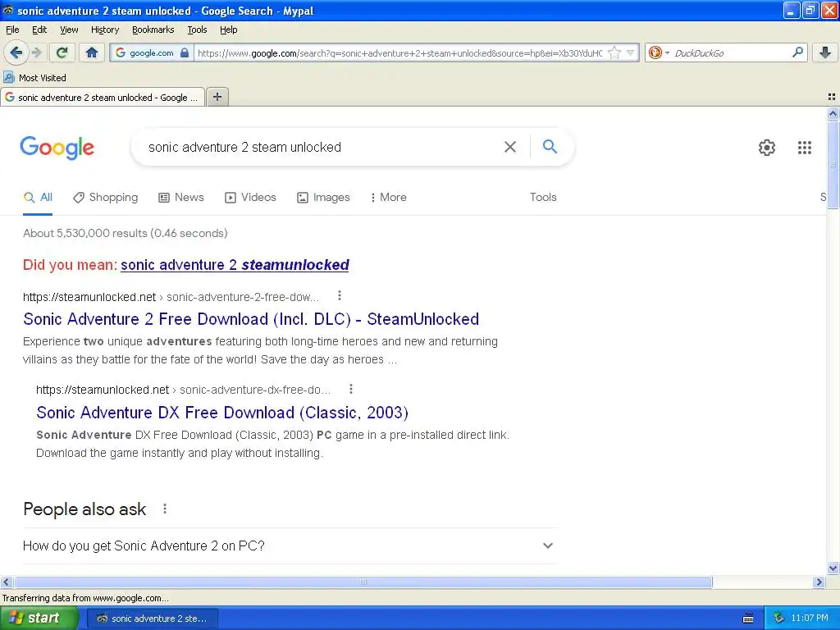Click the URL address bar

coord(399,52)
